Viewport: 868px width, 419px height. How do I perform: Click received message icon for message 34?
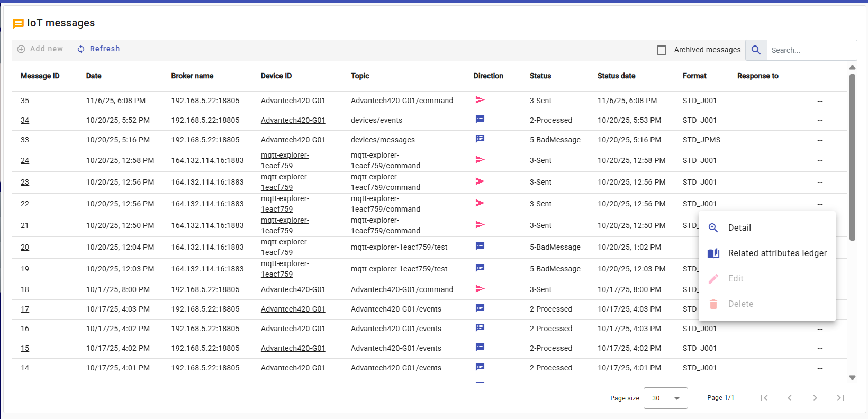pyautogui.click(x=480, y=120)
